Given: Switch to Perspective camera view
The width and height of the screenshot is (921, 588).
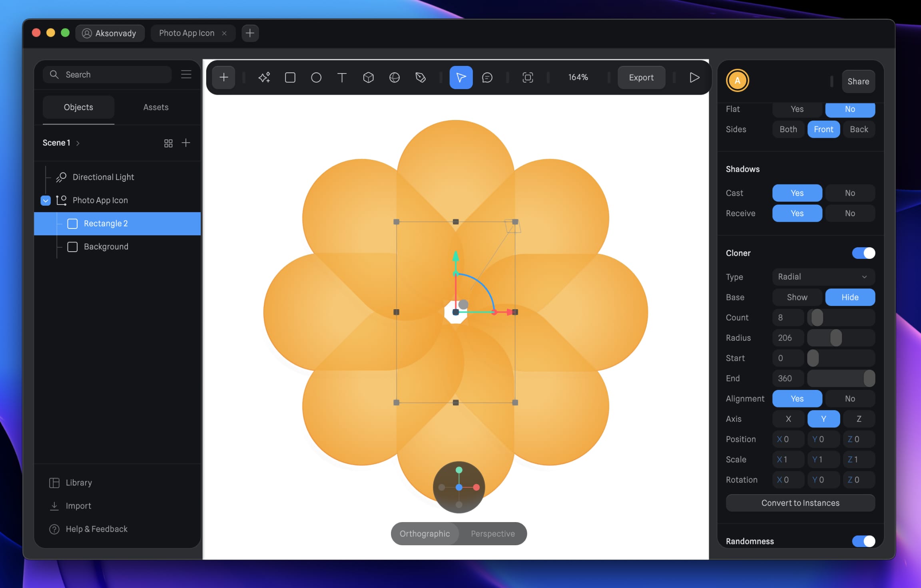Looking at the screenshot, I should coord(492,534).
